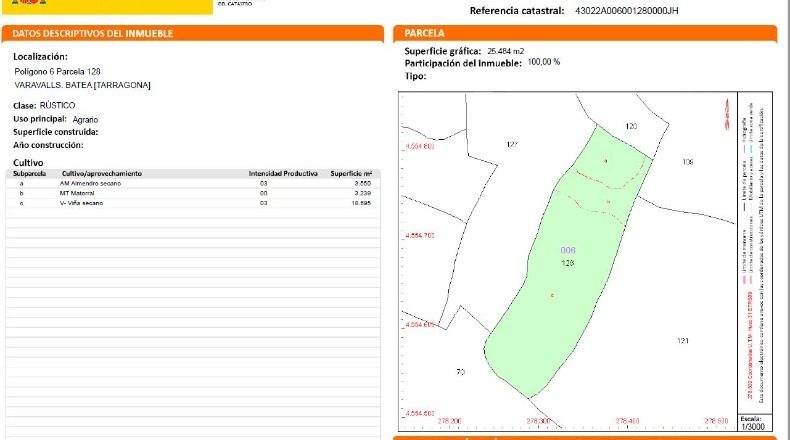Click the 'Cultivo' section heading

pos(28,163)
